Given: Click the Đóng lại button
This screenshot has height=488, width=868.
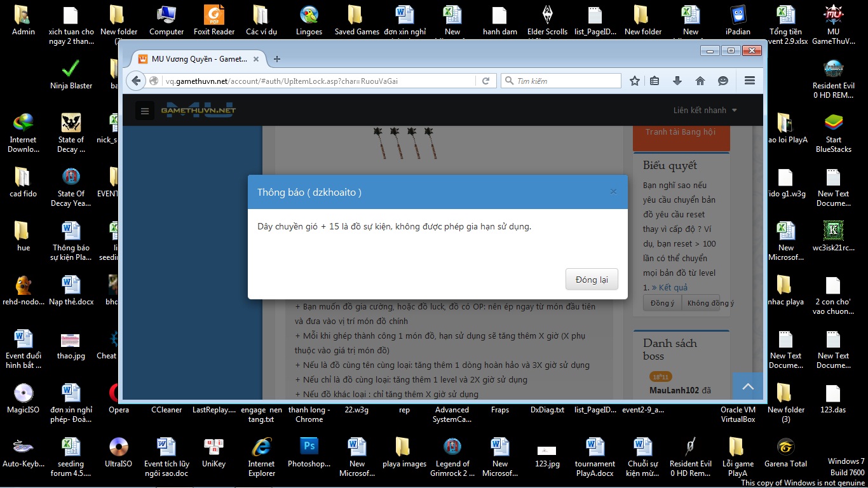Looking at the screenshot, I should click(591, 280).
